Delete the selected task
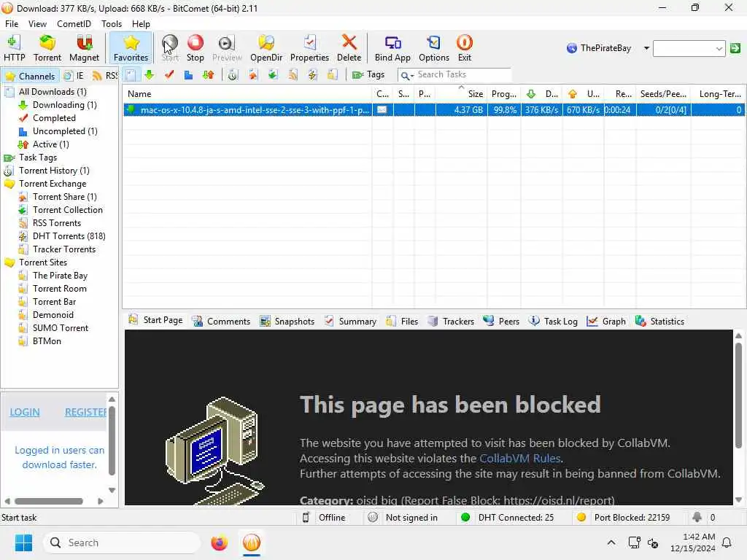 (349, 48)
